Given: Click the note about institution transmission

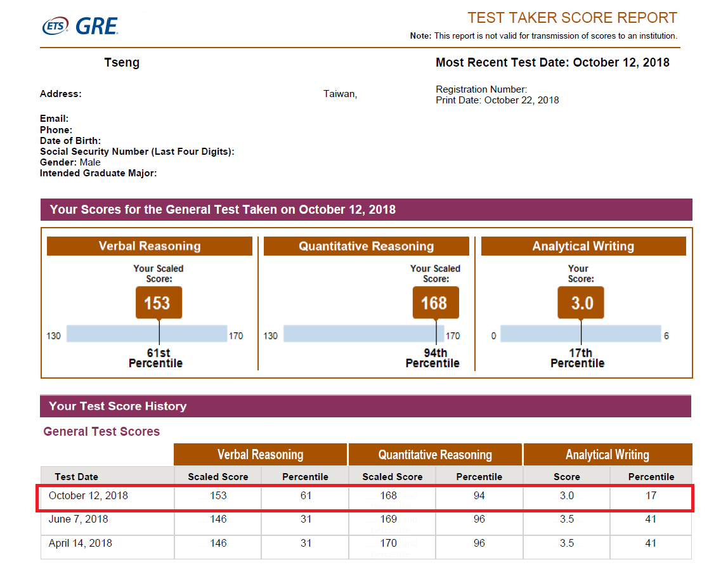Looking at the screenshot, I should [x=543, y=36].
